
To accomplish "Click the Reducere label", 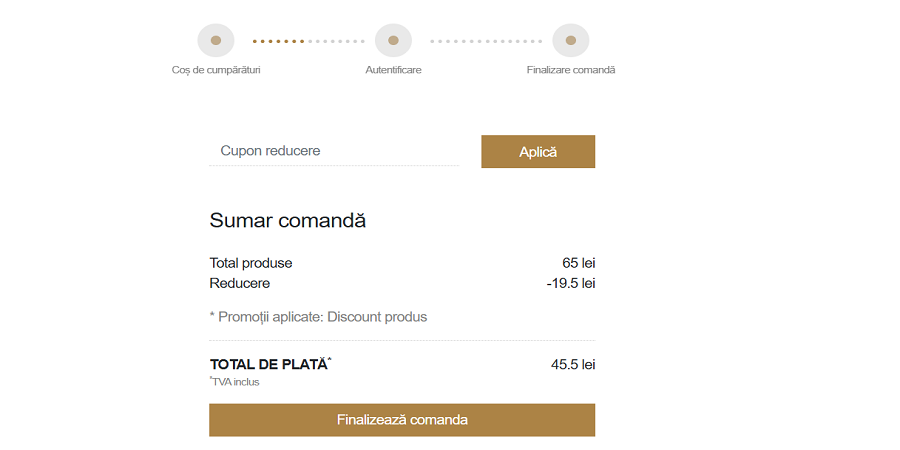I will click(x=239, y=283).
